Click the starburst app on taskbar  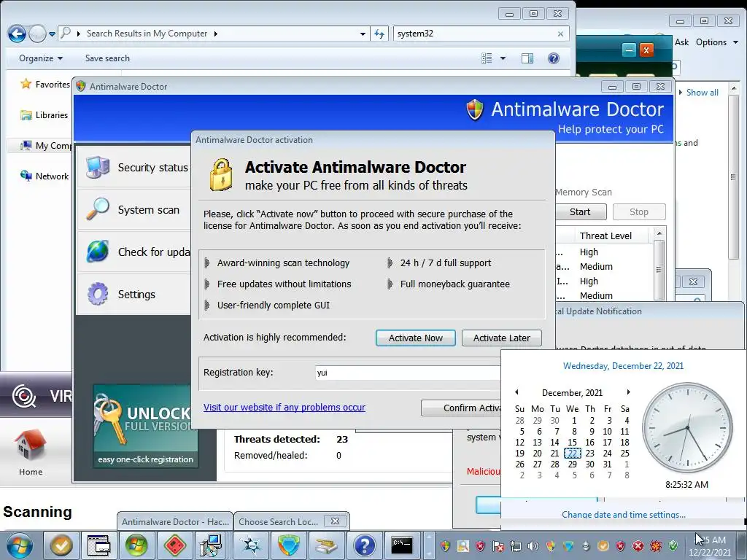tap(251, 545)
